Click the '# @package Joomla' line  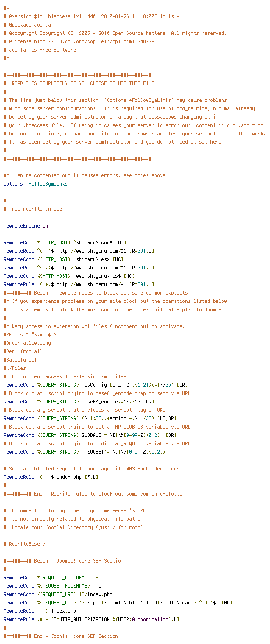click(27, 25)
